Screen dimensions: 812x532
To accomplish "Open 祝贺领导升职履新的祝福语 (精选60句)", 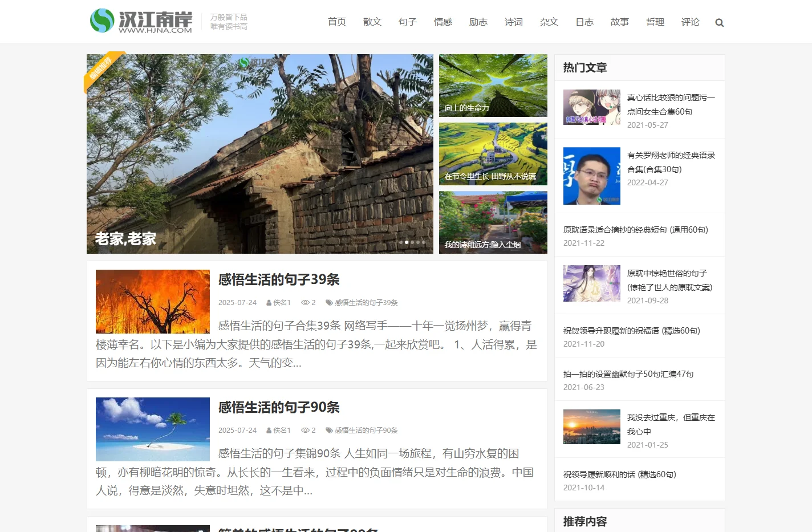I will pyautogui.click(x=632, y=331).
